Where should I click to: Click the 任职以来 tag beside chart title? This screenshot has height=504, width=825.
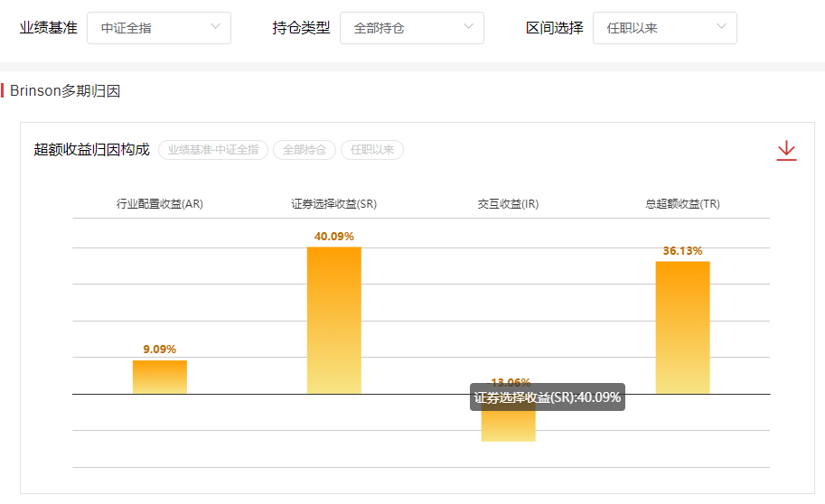point(372,150)
